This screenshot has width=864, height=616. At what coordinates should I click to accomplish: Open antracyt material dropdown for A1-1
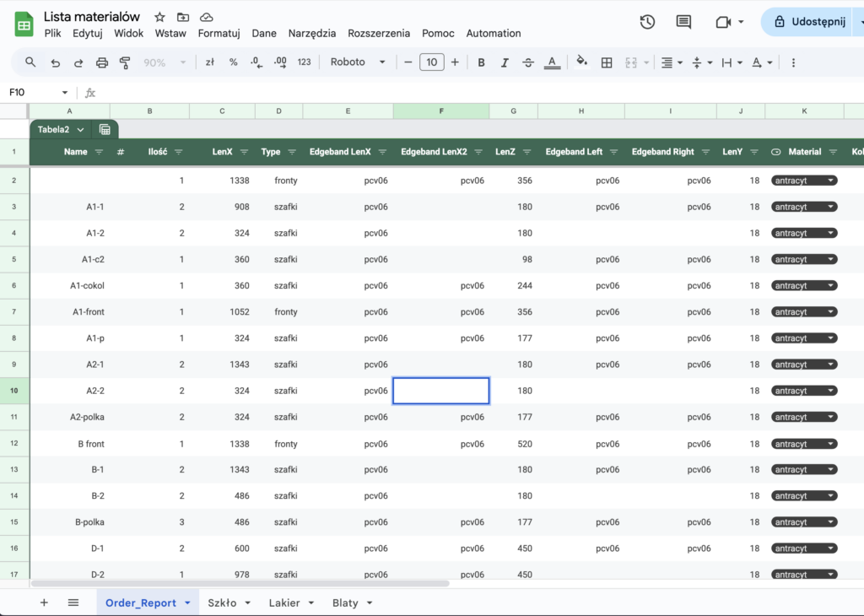(830, 207)
